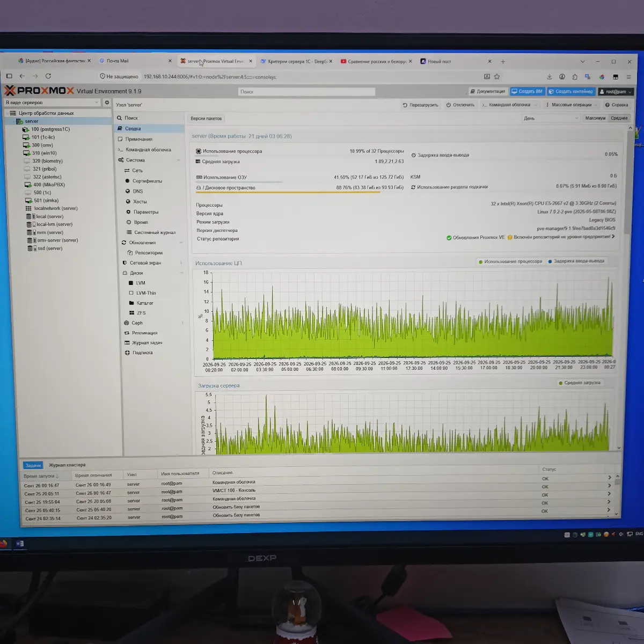
Task: Click browser reload button
Action: click(x=48, y=76)
